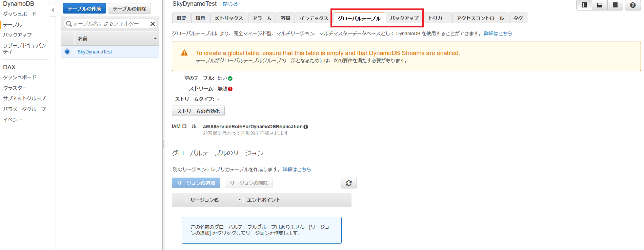Click 閉じる link beside SkyDynamoTest title
The height and width of the screenshot is (250, 644).
tap(230, 4)
